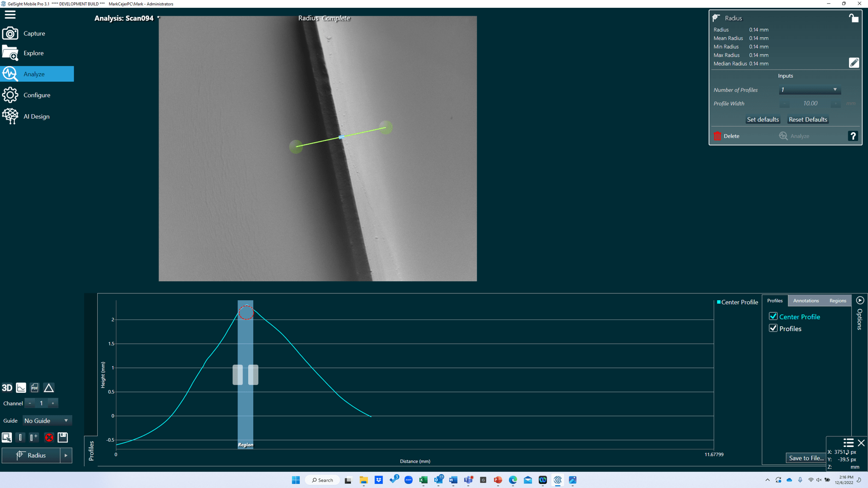Click the triangle measurement icon
This screenshot has width=868, height=488.
click(49, 388)
